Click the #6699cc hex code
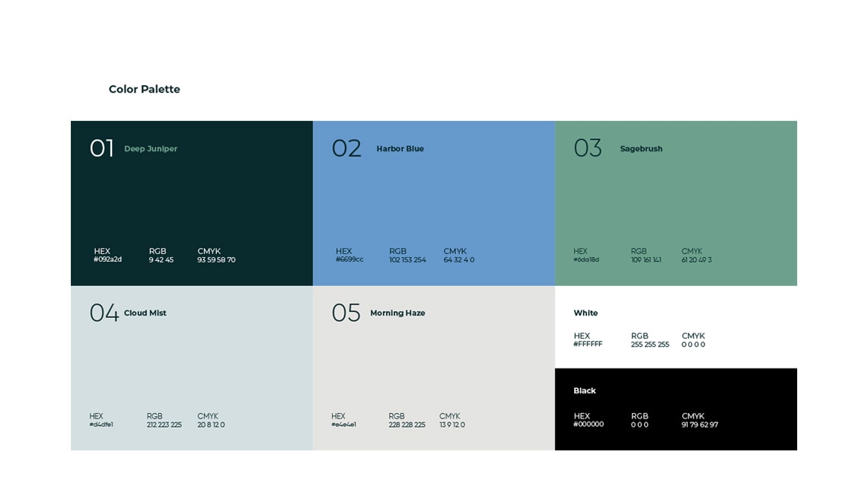Image resolution: width=868 pixels, height=493 pixels. point(349,259)
